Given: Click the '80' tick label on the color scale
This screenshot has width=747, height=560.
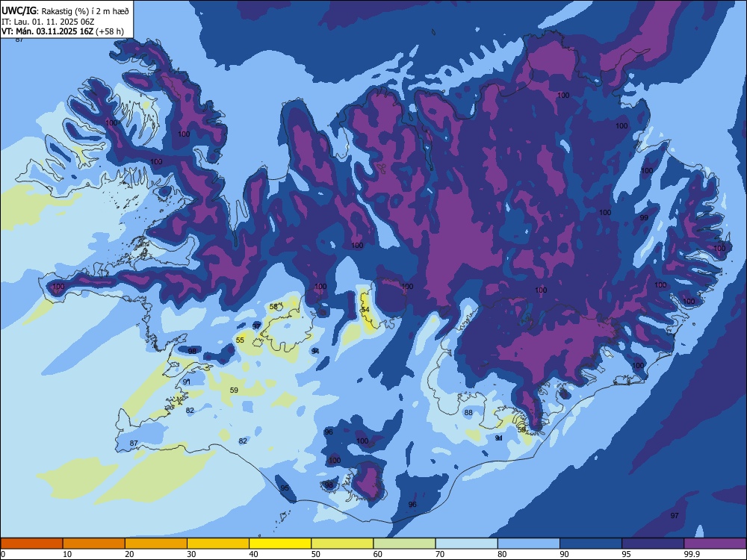Looking at the screenshot, I should pos(502,554).
